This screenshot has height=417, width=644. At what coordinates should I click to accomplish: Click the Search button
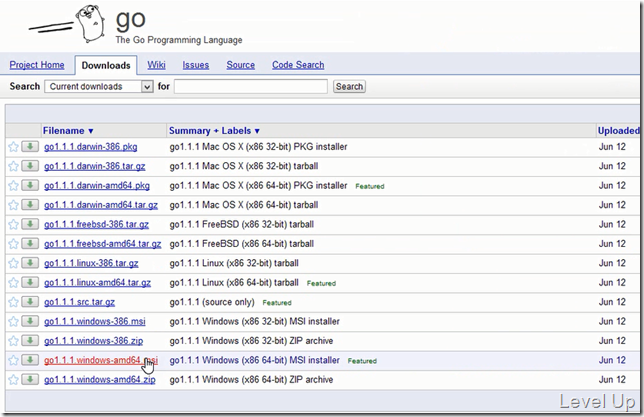coord(349,86)
